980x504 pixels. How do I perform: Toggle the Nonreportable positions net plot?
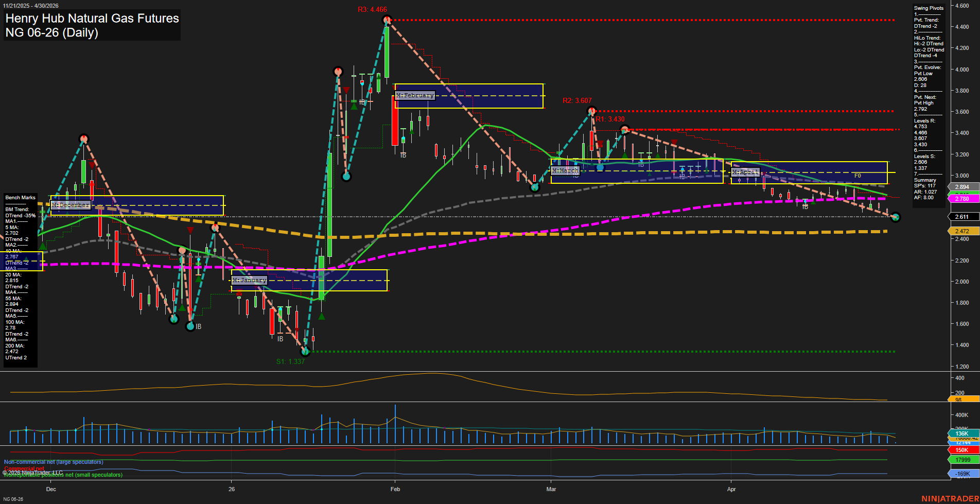point(63,475)
